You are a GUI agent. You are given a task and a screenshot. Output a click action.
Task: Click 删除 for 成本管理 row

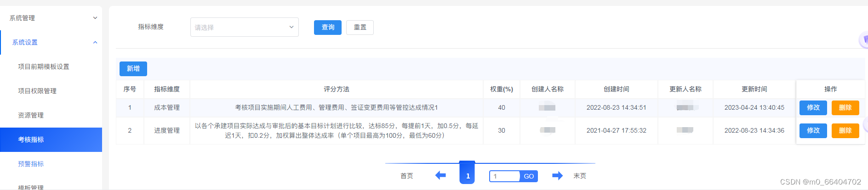(x=845, y=107)
